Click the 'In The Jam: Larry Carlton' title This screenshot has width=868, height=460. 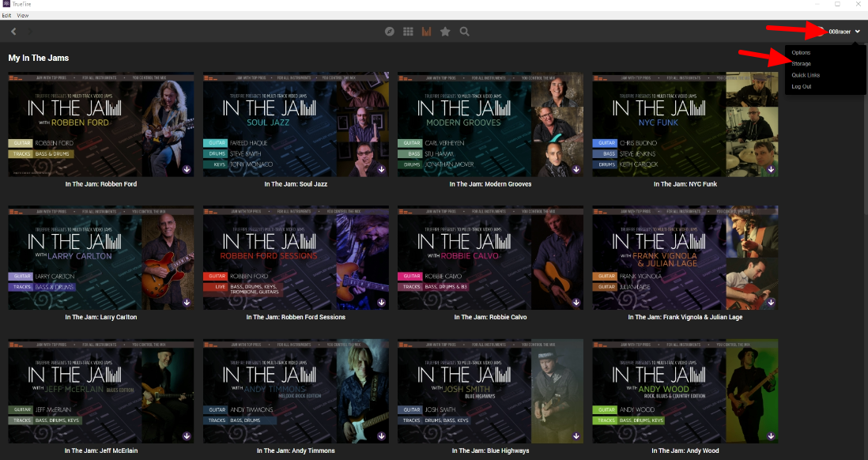coord(100,317)
